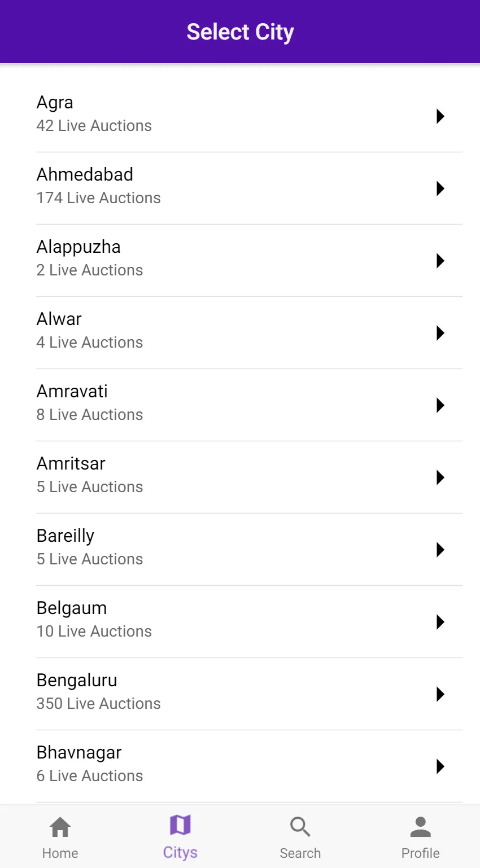This screenshot has height=868, width=480.
Task: Go to the Home tab label
Action: pos(60,853)
